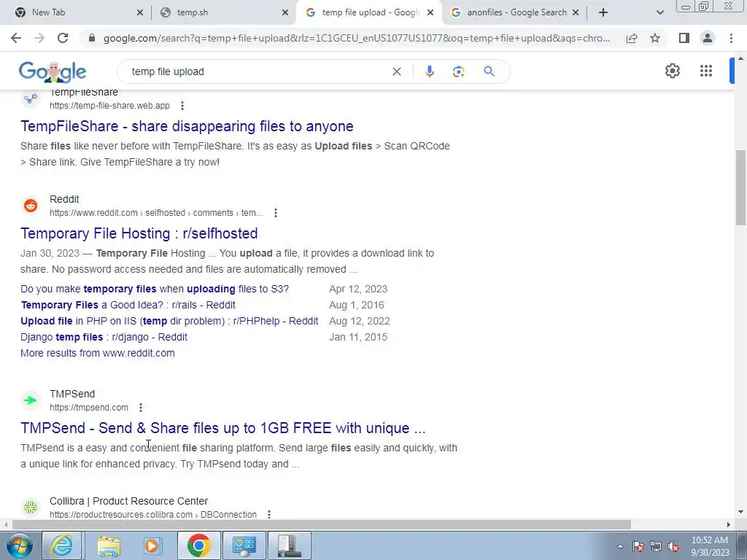Bookmark this page with the star
747x560 pixels.
coord(655,38)
